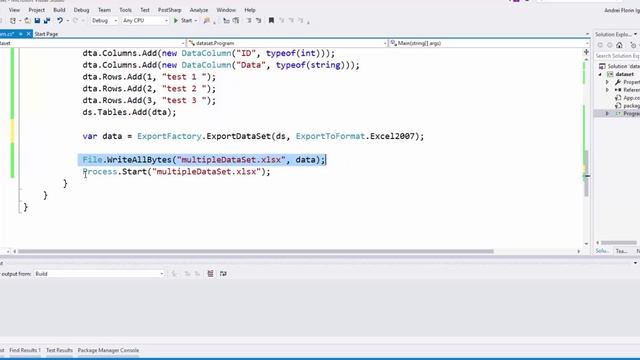The width and height of the screenshot is (640, 360).
Task: Switch to the Start Page tab
Action: 46,34
